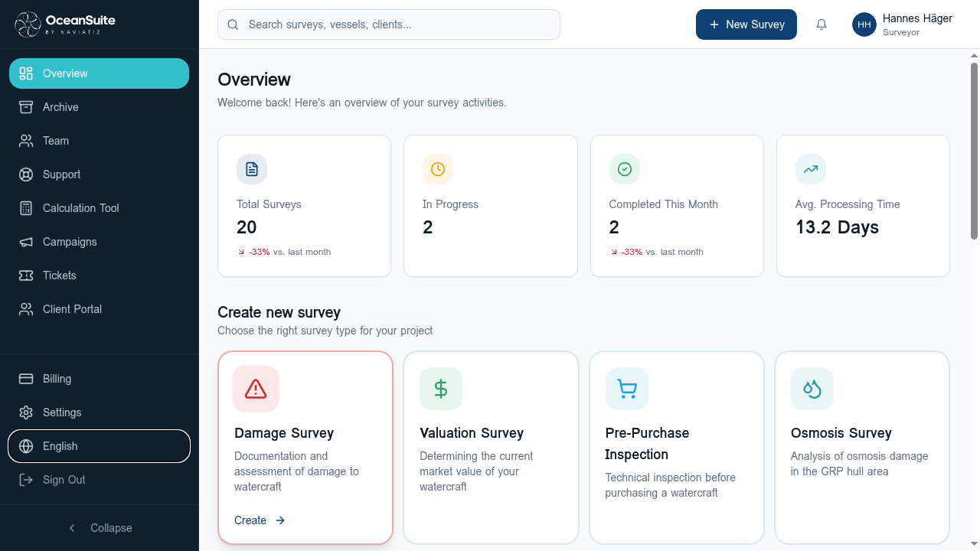The height and width of the screenshot is (551, 980).
Task: Click the Create link on Damage Survey
Action: 260,520
